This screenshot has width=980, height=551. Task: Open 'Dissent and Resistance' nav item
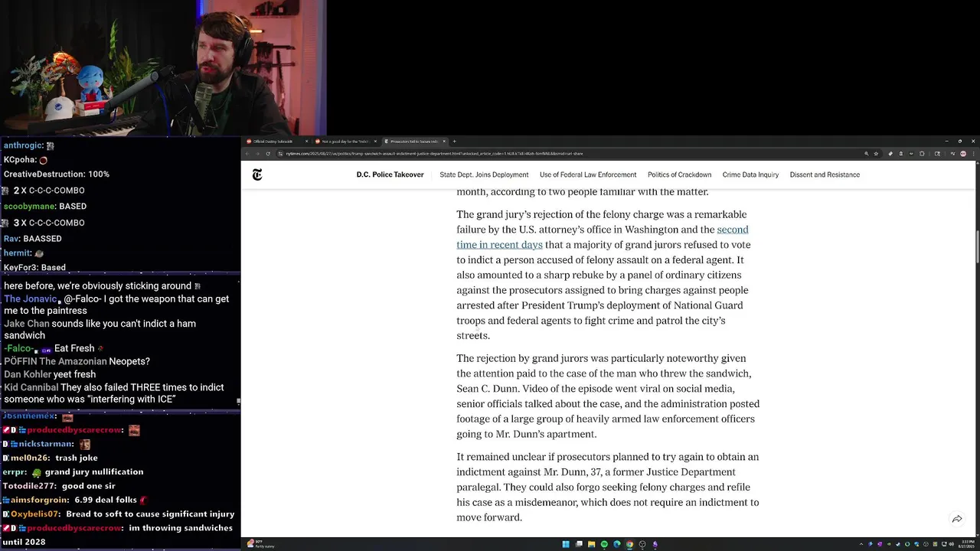825,175
